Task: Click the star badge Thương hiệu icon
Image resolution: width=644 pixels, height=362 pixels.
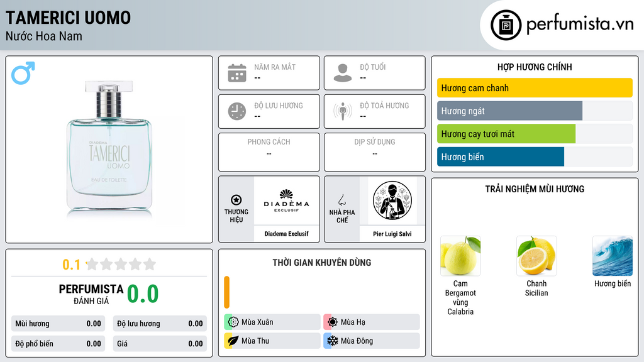Action: click(x=236, y=200)
